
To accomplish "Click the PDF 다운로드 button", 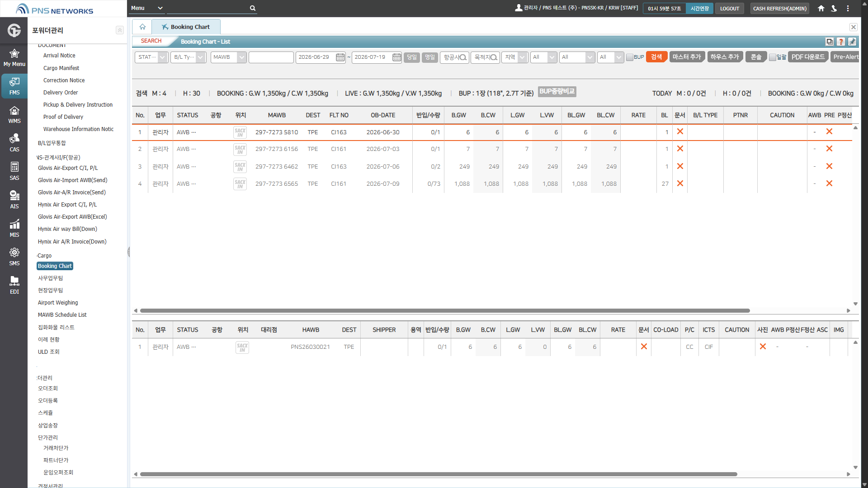I will coord(808,57).
